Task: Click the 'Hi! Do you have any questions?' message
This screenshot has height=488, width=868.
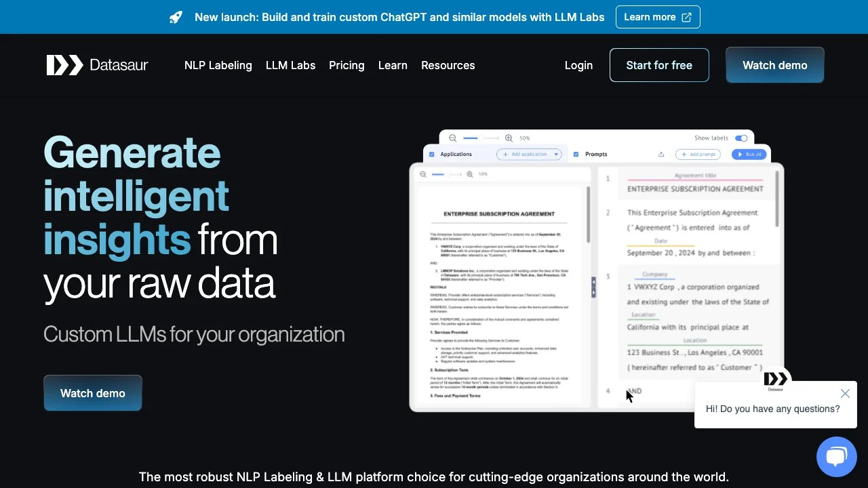Action: pos(772,409)
